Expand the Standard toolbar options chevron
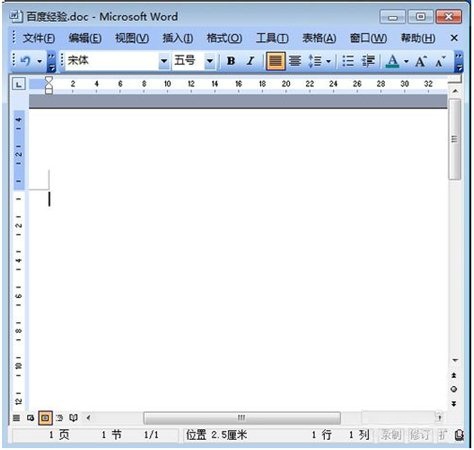Image resolution: width=474 pixels, height=450 pixels. 51,62
